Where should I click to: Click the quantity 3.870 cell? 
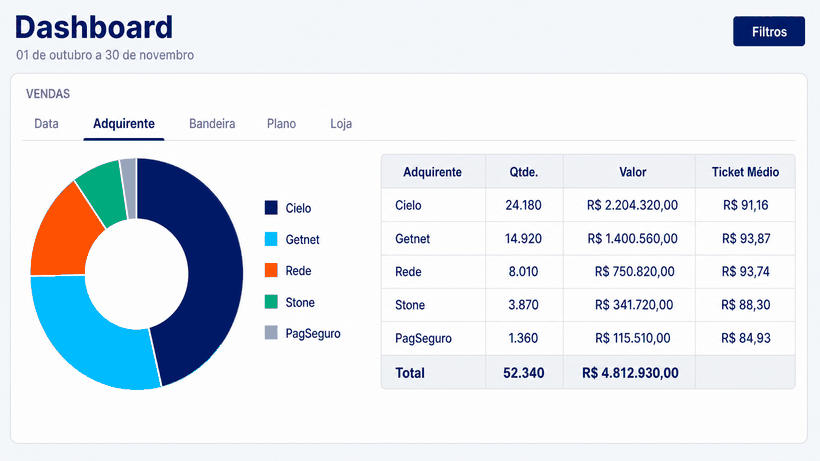pyautogui.click(x=523, y=305)
